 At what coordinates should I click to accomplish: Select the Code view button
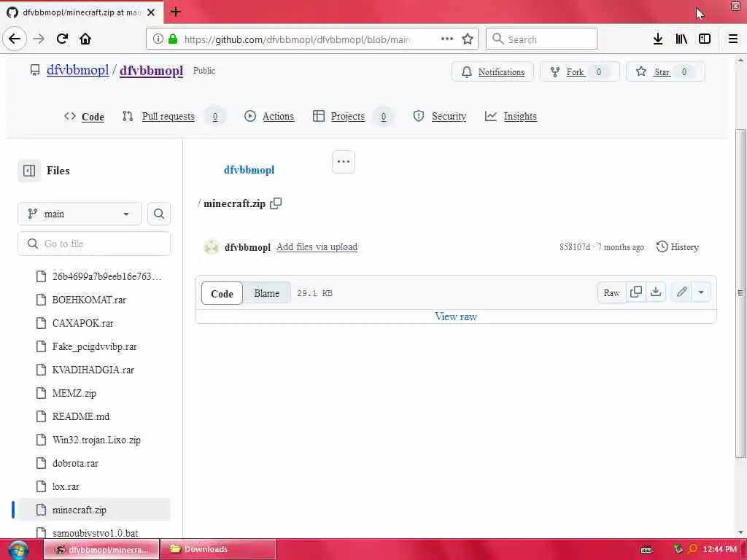click(222, 293)
